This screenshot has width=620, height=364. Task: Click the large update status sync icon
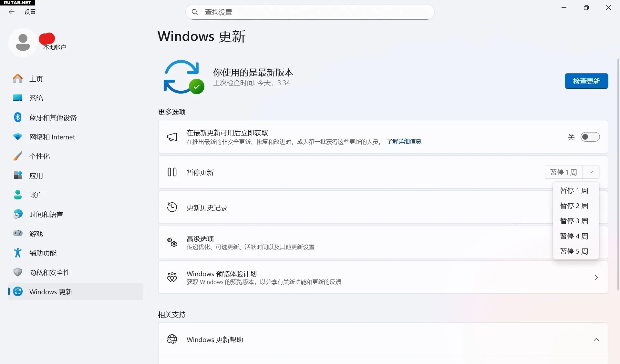pos(183,77)
